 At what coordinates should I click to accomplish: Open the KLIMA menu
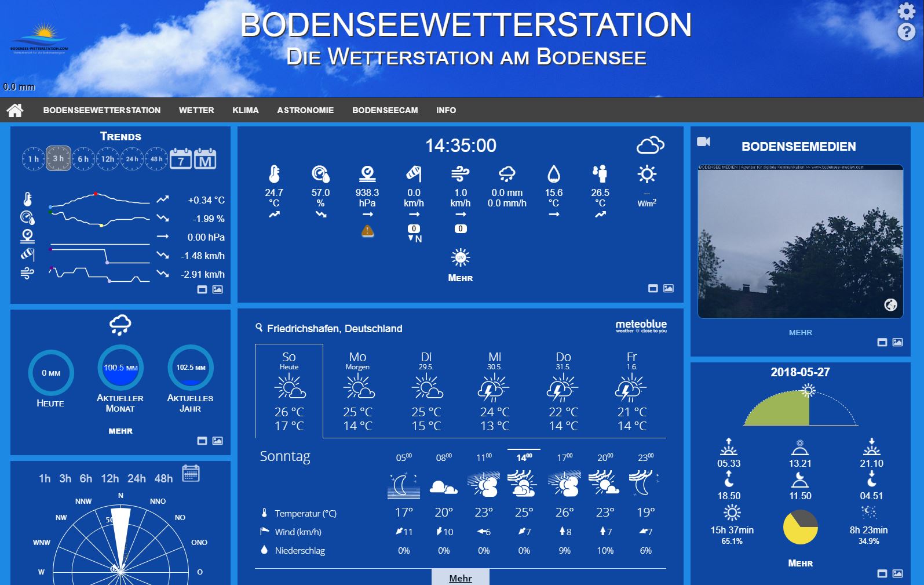click(x=246, y=110)
